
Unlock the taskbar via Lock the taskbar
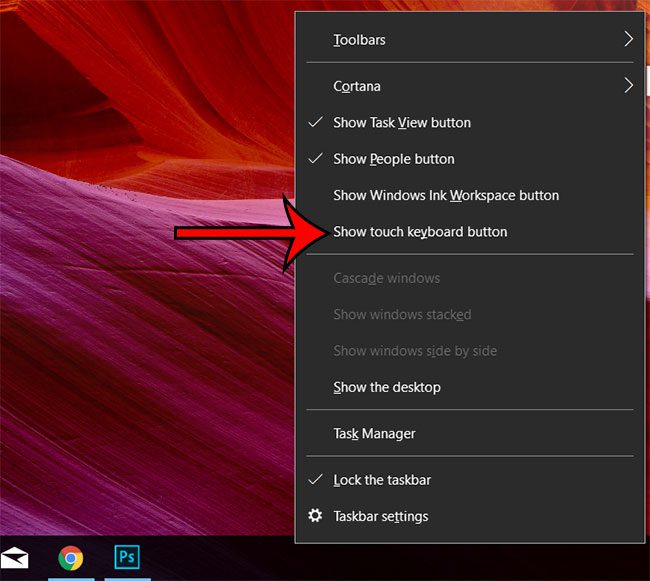381,480
